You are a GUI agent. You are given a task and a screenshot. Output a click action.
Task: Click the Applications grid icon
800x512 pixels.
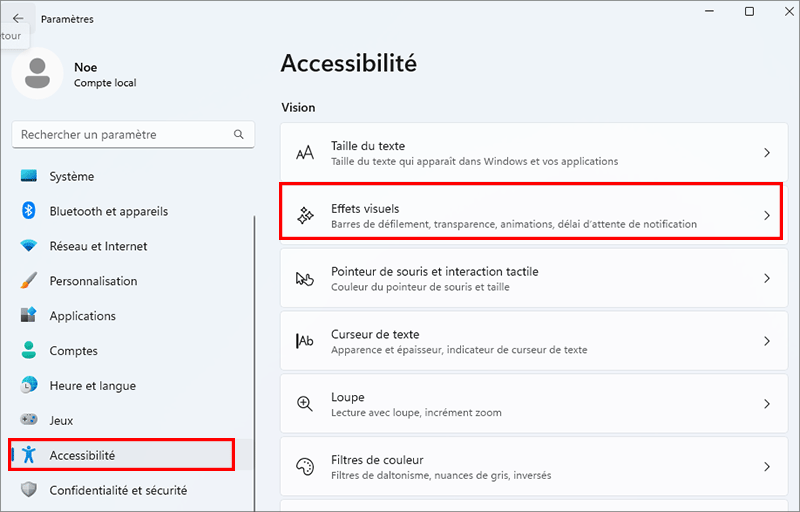29,316
